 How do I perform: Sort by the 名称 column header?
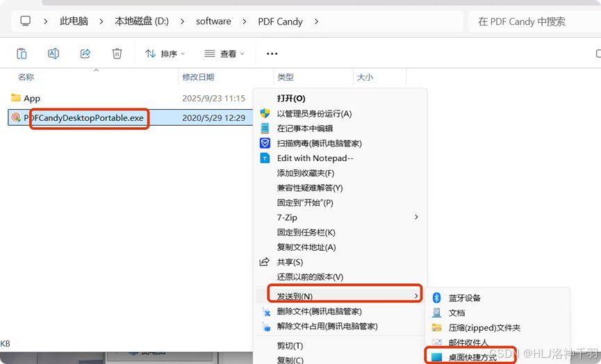[26, 77]
